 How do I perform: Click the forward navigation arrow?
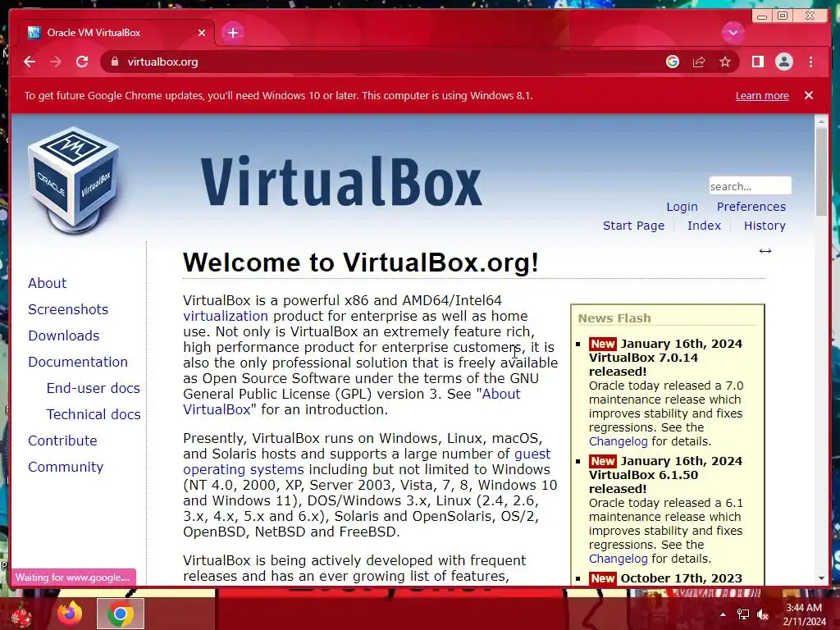[56, 62]
